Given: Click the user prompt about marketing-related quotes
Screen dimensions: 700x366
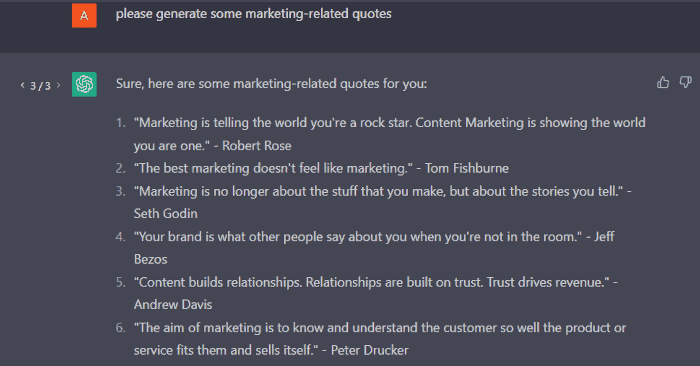Looking at the screenshot, I should (254, 14).
